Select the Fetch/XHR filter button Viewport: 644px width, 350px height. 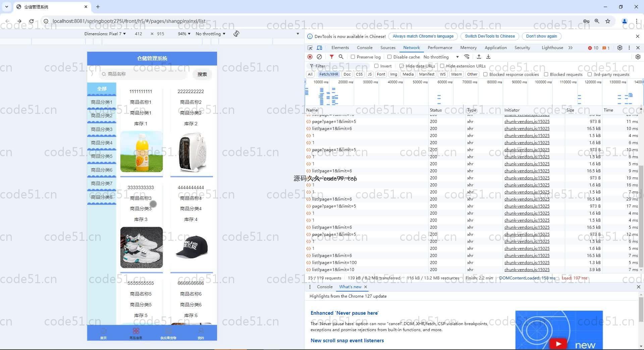tap(328, 74)
